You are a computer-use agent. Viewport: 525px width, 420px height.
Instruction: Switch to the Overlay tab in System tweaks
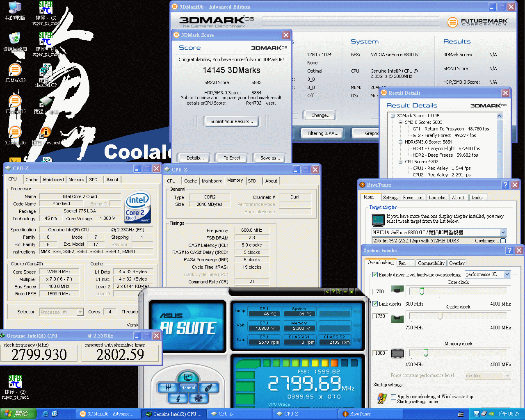coord(457,263)
